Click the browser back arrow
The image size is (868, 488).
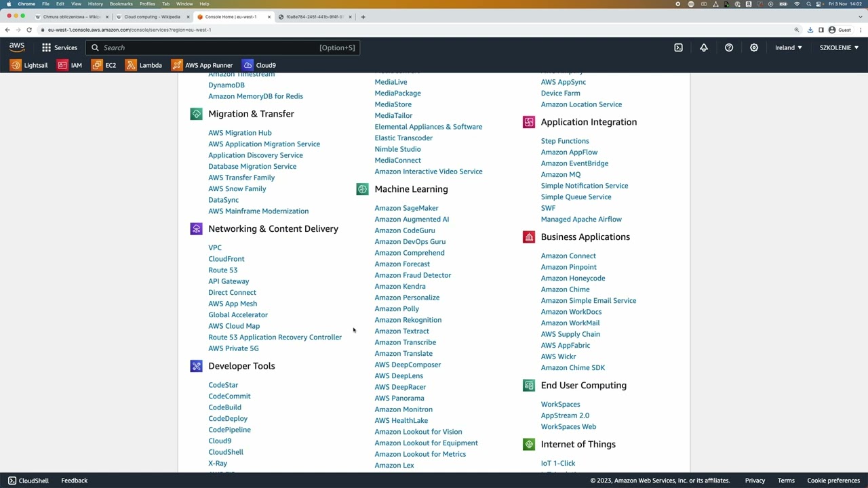(7, 30)
